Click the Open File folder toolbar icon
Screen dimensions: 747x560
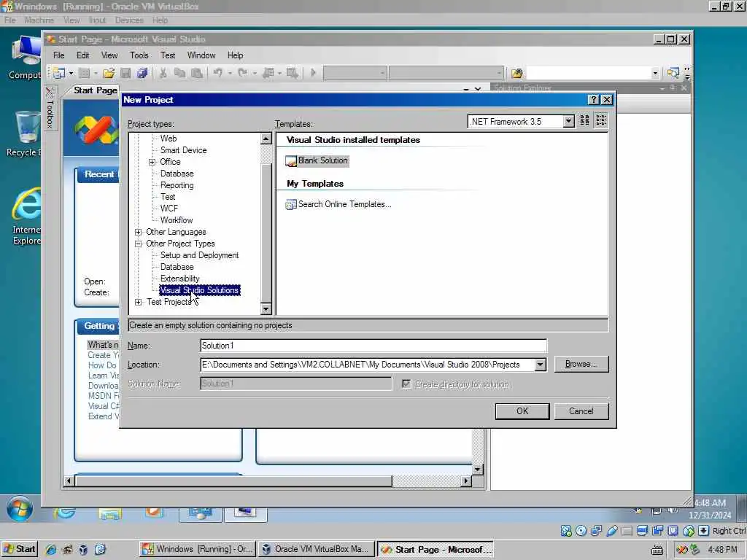[x=109, y=73]
